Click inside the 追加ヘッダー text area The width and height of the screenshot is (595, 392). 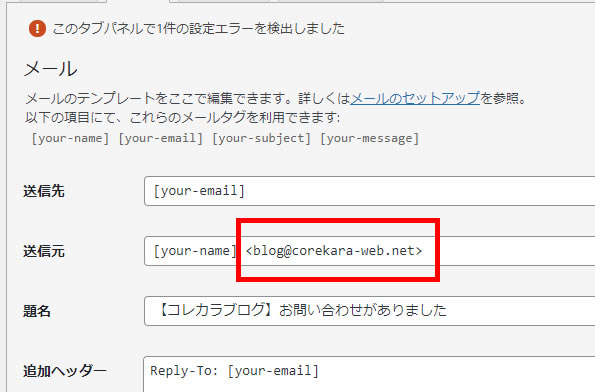369,374
